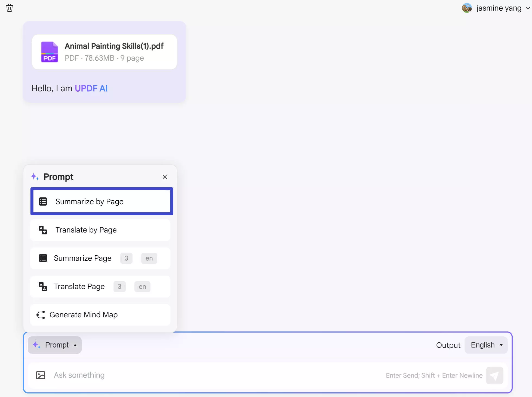Click the Summarize Page icon
Image resolution: width=532 pixels, height=397 pixels.
coord(43,258)
